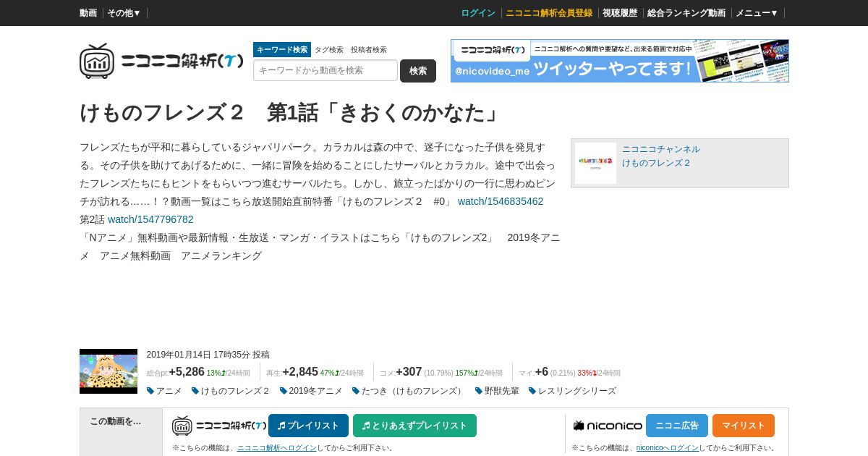Open the 野獣先輩 tag
Viewport: 868px width, 456px height.
(x=497, y=391)
